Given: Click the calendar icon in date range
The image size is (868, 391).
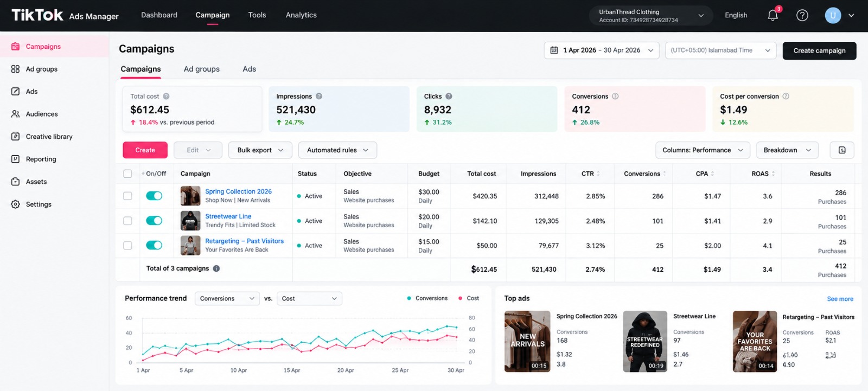Looking at the screenshot, I should (x=554, y=50).
